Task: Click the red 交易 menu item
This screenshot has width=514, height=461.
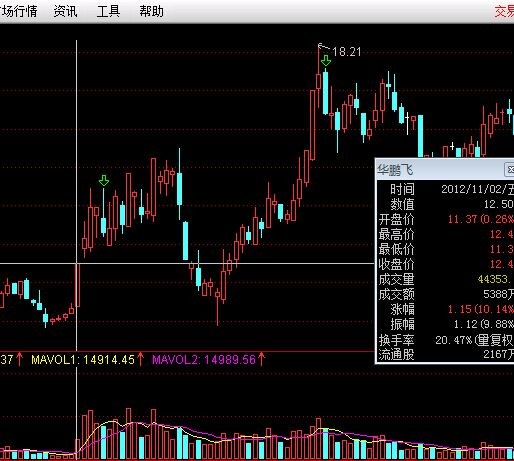Action: pyautogui.click(x=504, y=11)
